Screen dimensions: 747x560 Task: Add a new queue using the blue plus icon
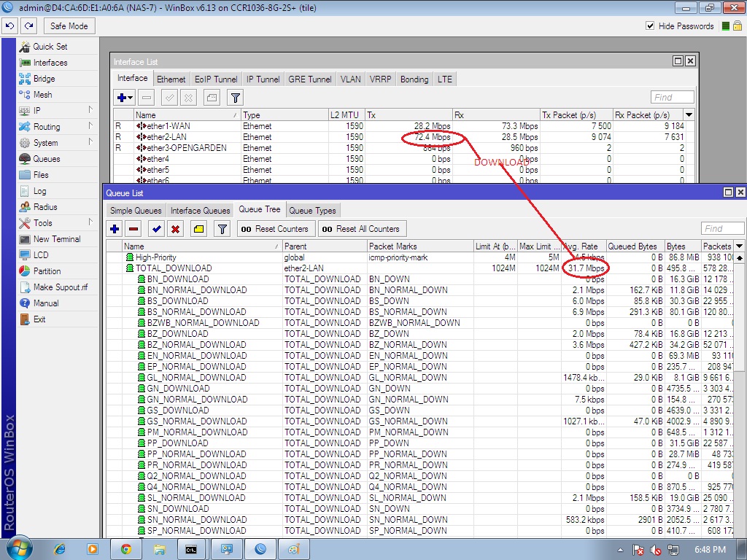coord(114,228)
